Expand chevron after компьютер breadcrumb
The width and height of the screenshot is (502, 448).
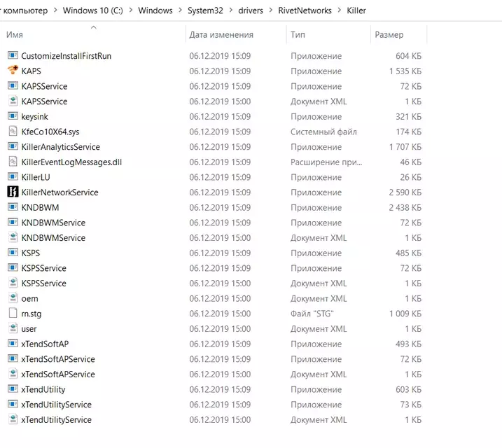[x=55, y=10]
